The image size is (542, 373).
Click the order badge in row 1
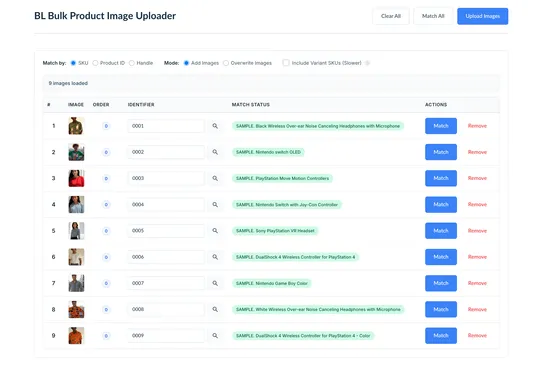click(x=106, y=126)
